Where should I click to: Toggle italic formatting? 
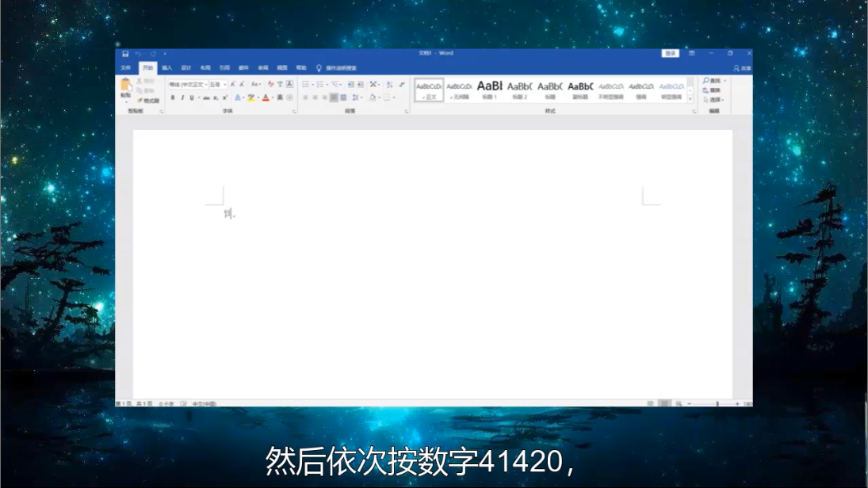(x=182, y=97)
